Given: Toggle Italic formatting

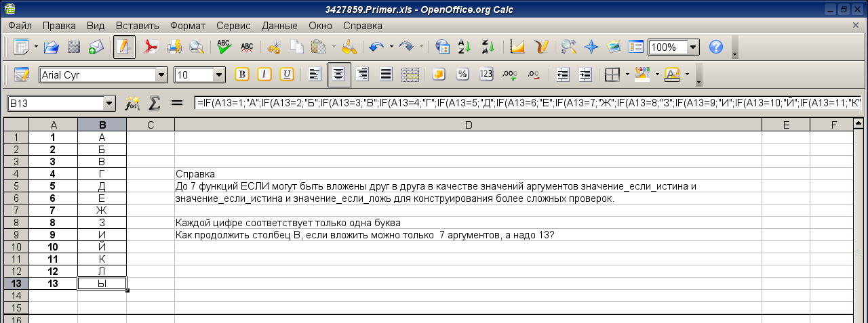Looking at the screenshot, I should 264,74.
